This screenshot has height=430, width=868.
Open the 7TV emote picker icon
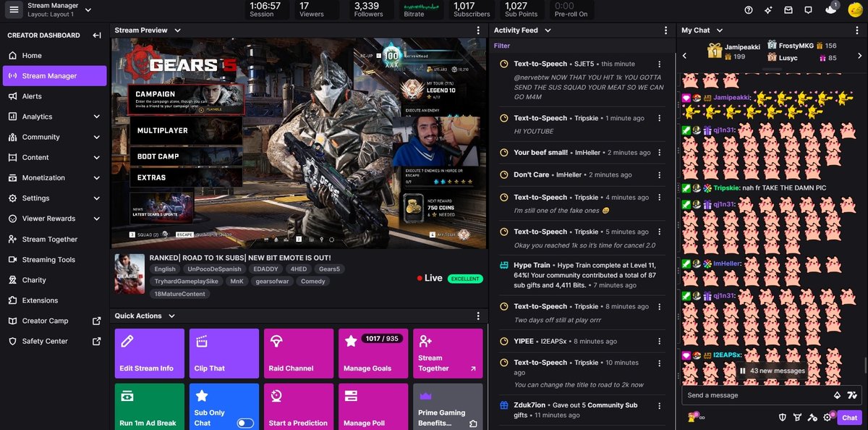852,395
